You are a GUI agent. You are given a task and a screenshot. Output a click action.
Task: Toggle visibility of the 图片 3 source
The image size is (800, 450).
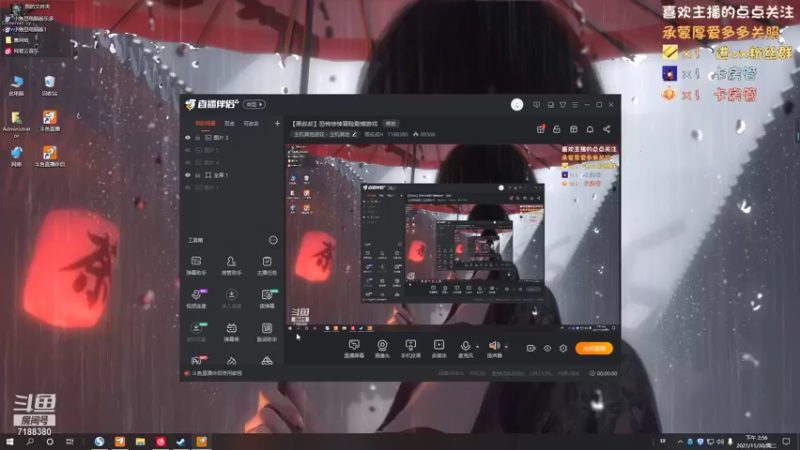[x=188, y=138]
